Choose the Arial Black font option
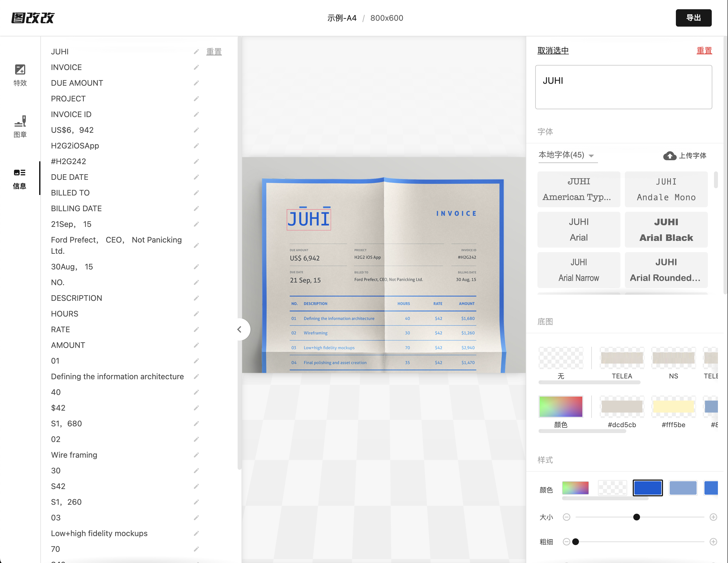Screen dimensions: 728x563 click(x=666, y=229)
